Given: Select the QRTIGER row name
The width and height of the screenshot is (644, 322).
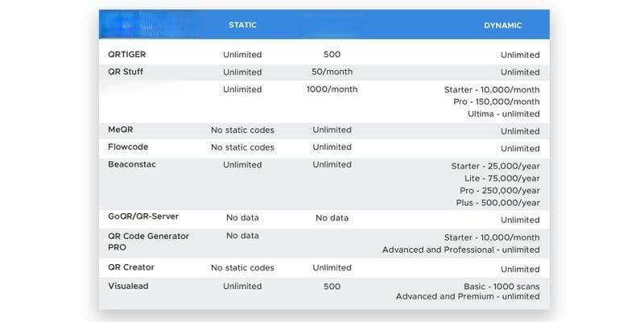Looking at the screenshot, I should [127, 54].
